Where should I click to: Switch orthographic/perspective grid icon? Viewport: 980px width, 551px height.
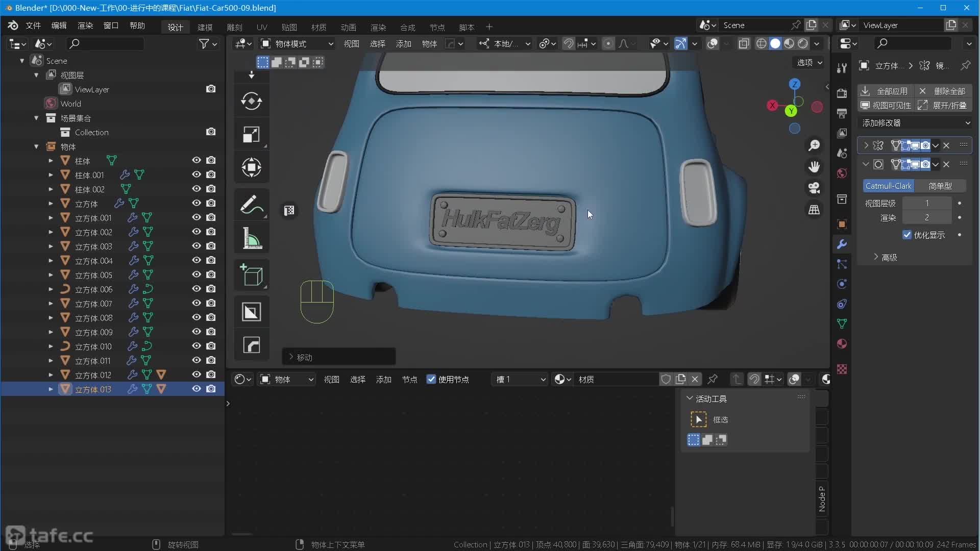(814, 210)
